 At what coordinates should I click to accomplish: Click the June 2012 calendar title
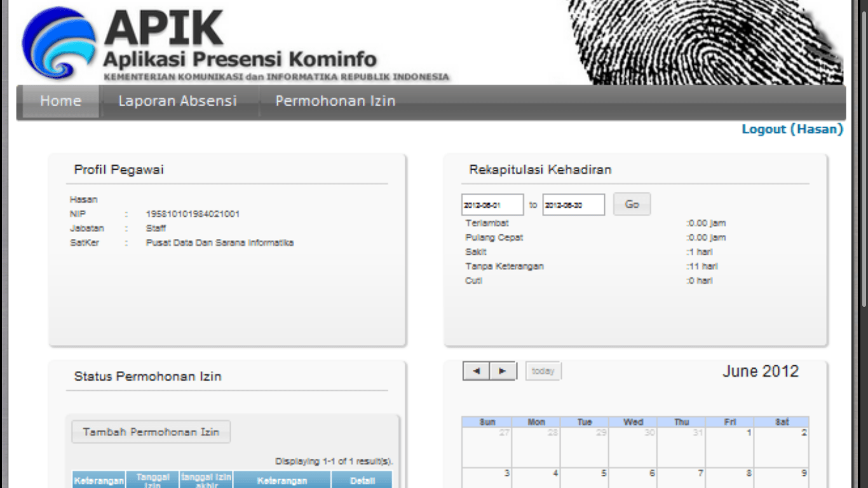761,371
